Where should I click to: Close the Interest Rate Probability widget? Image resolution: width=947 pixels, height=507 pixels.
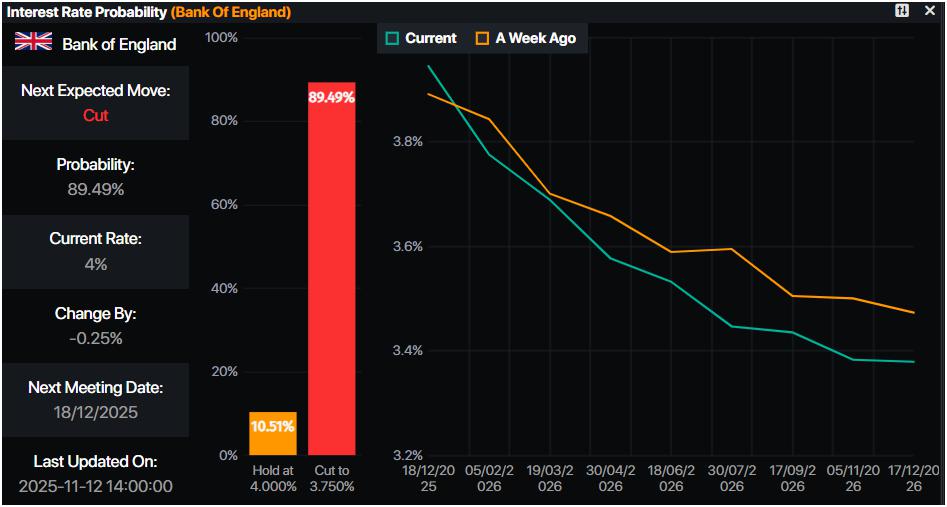[x=929, y=11]
